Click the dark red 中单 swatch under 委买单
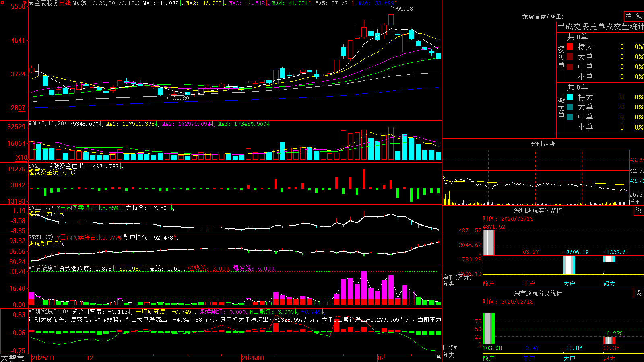This screenshot has height=362, width=644. 570,67
